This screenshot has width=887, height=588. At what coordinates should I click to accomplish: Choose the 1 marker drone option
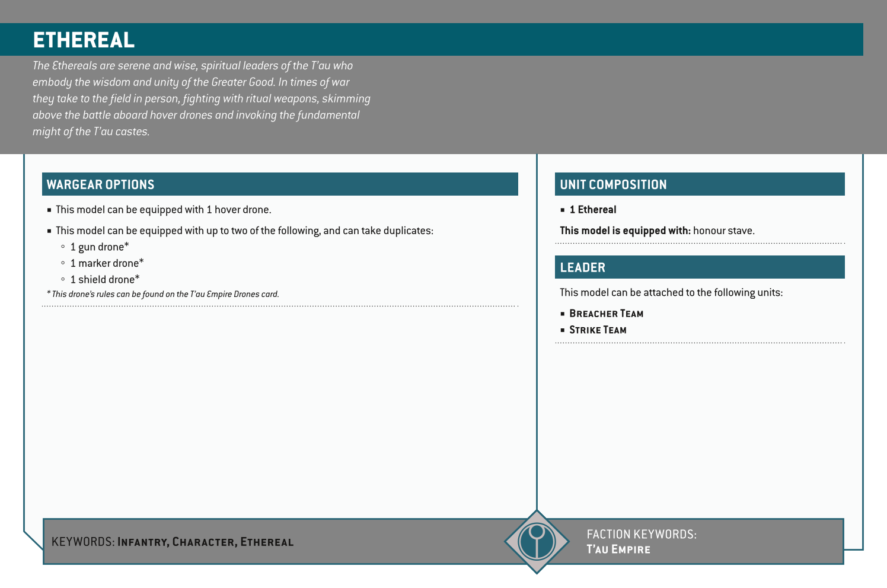coord(107,263)
